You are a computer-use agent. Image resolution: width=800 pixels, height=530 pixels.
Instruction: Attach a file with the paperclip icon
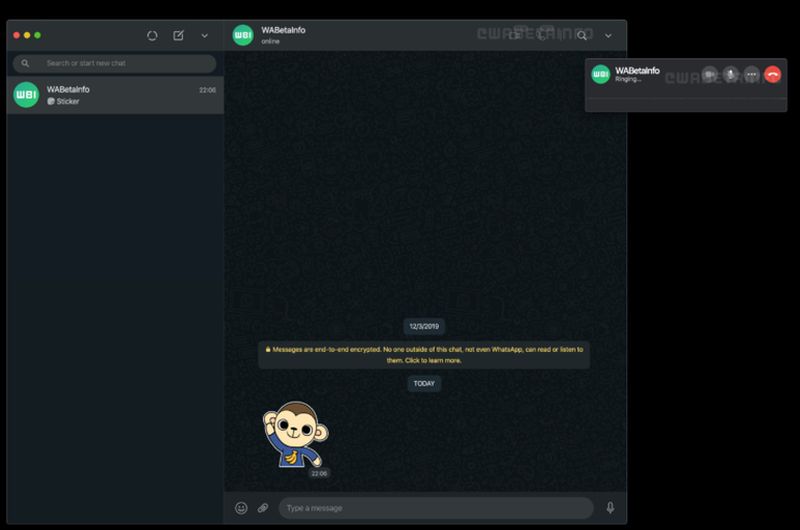pos(263,508)
